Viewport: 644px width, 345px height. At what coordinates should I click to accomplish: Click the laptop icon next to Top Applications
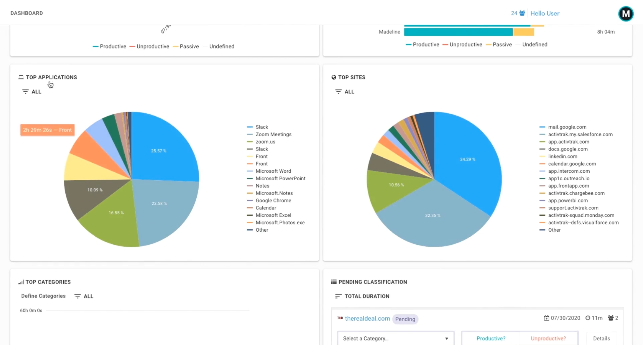pos(21,77)
